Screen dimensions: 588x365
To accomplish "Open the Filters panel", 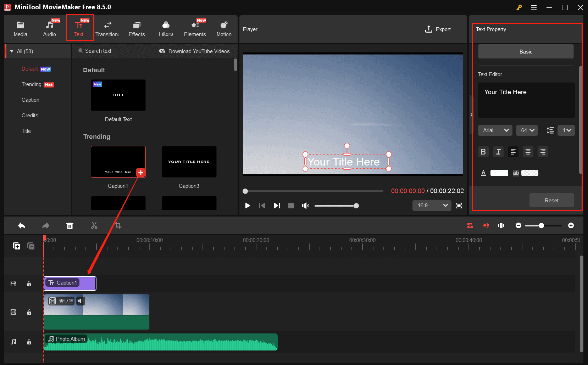I will pyautogui.click(x=166, y=28).
